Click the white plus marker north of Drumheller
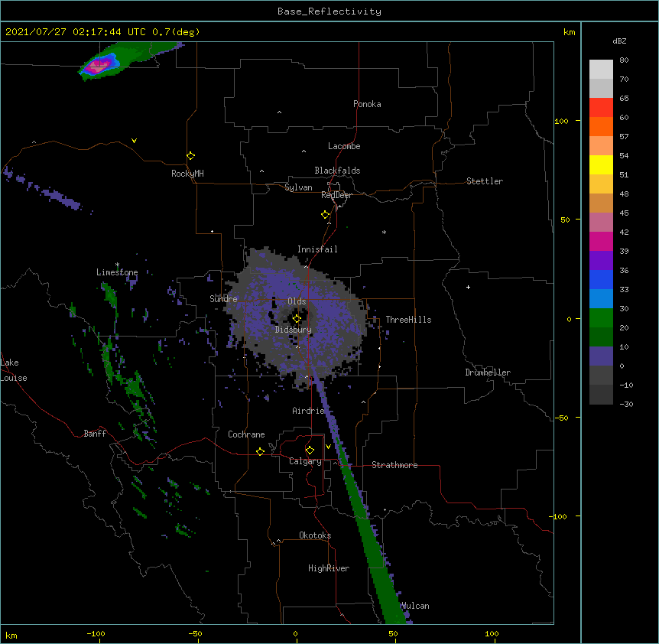This screenshot has height=644, width=659. pyautogui.click(x=468, y=287)
